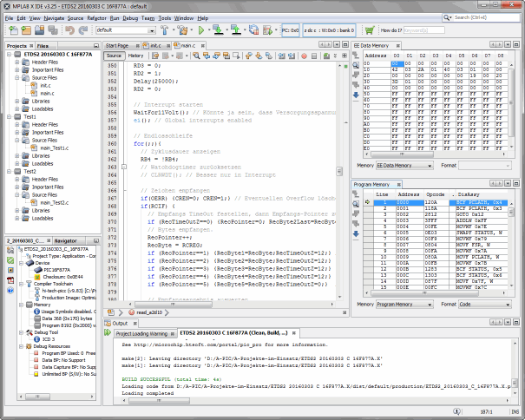This screenshot has width=525, height=420.
Task: Click the editor horizontal scrollbar thumb
Action: [x=174, y=304]
